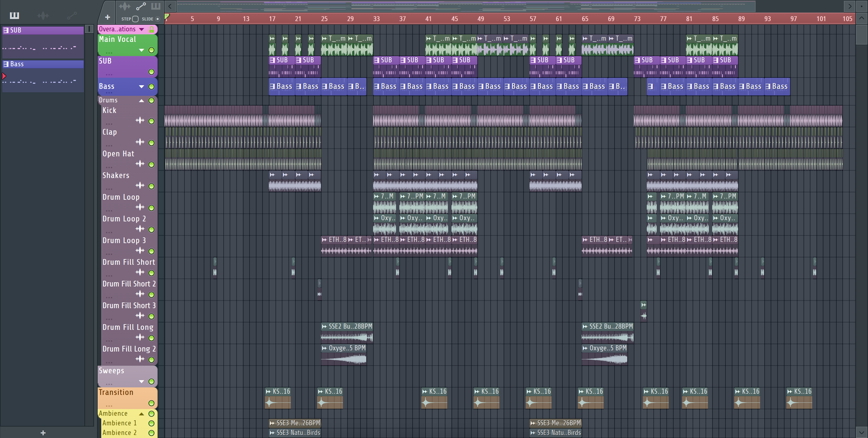Add a new track with the plus button
The height and width of the screenshot is (438, 868).
[x=108, y=17]
